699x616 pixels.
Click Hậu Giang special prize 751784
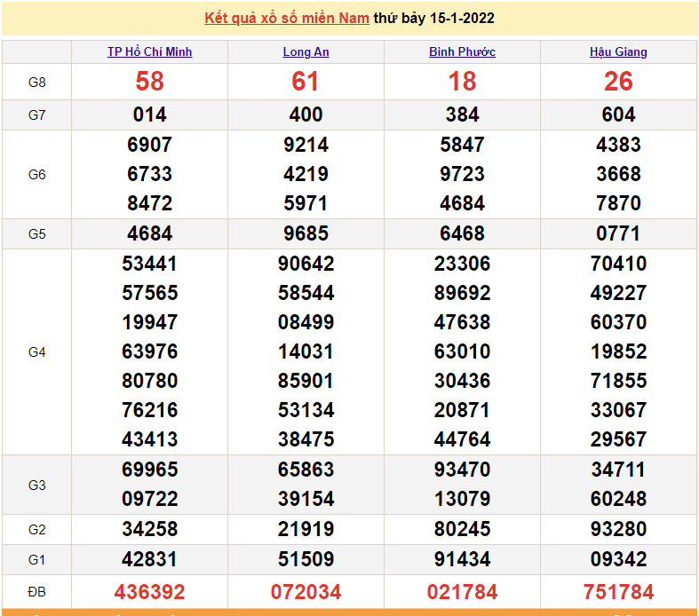click(618, 591)
